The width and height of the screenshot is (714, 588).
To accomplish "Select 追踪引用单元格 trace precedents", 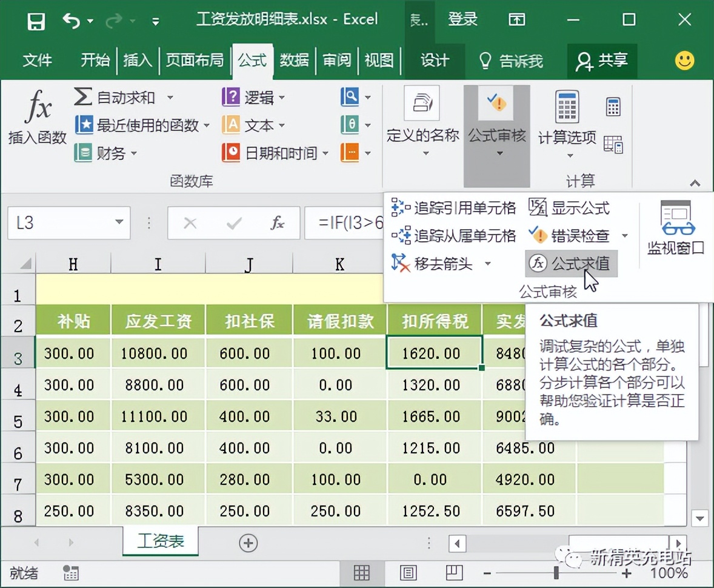I will [x=454, y=208].
